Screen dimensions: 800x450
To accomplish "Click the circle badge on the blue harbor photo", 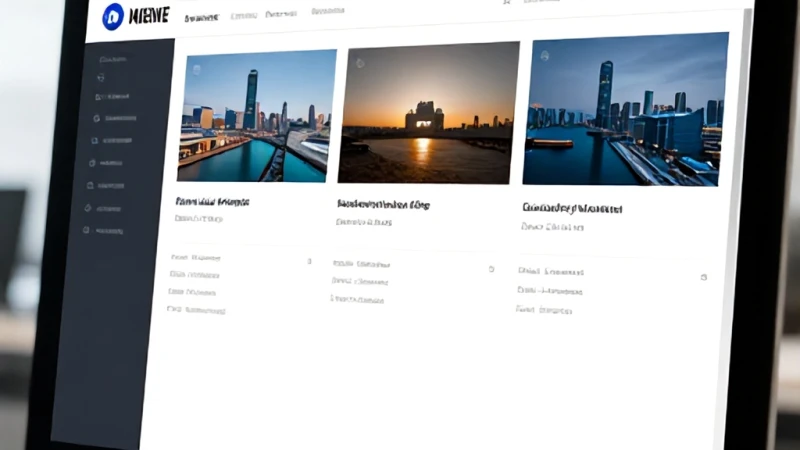I will click(544, 56).
